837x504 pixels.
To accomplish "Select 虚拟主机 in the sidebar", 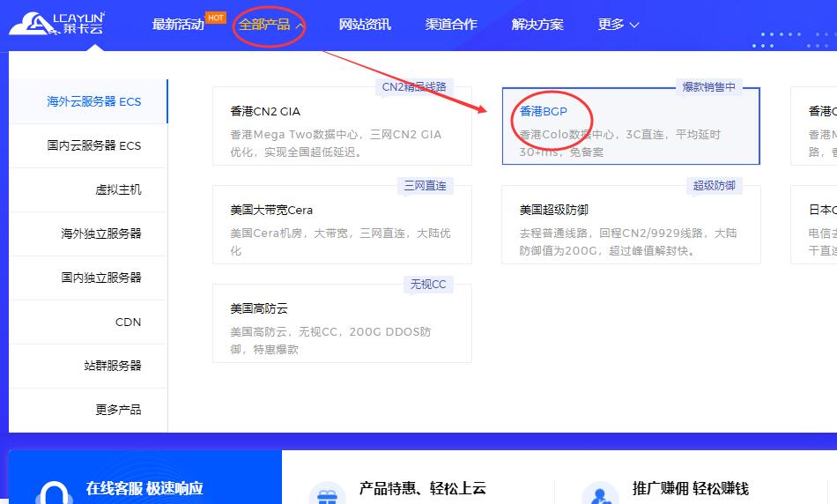I will pyautogui.click(x=88, y=189).
